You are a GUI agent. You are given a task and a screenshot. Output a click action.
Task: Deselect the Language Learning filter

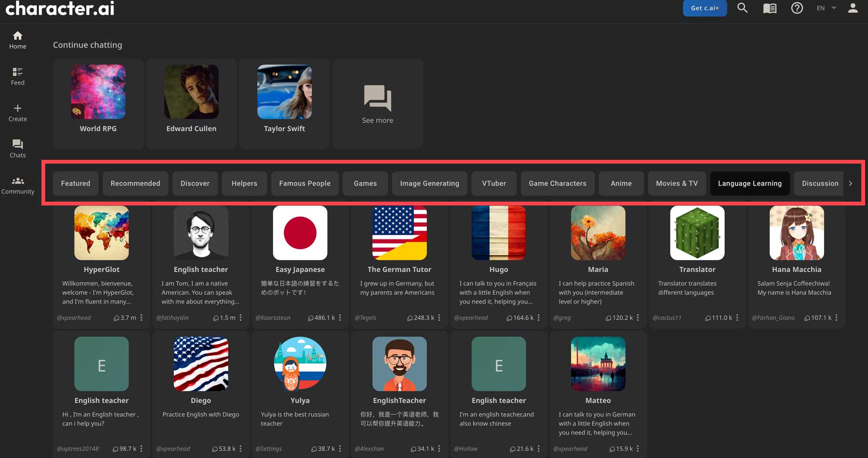pos(749,183)
